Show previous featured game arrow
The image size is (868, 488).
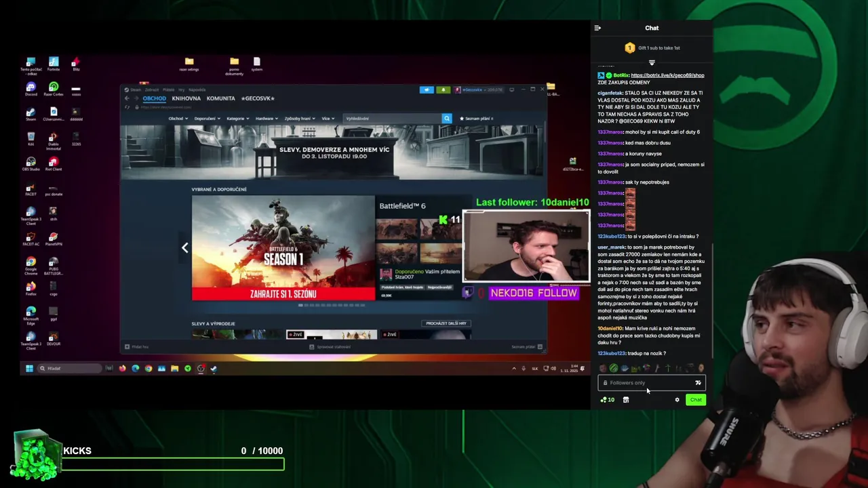(x=184, y=248)
